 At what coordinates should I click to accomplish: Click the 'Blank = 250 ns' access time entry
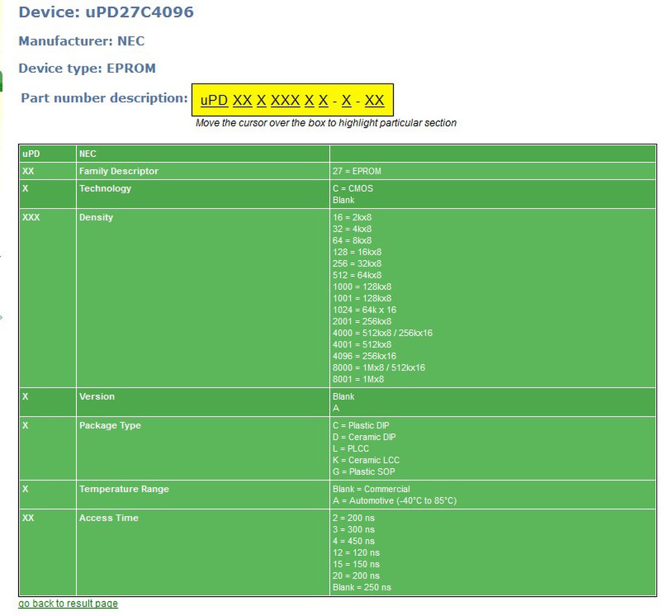362,587
